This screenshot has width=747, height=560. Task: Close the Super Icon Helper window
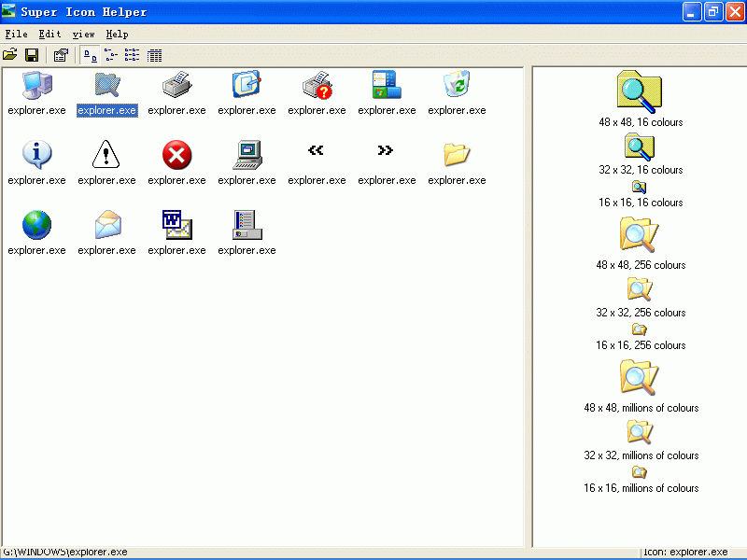(735, 12)
